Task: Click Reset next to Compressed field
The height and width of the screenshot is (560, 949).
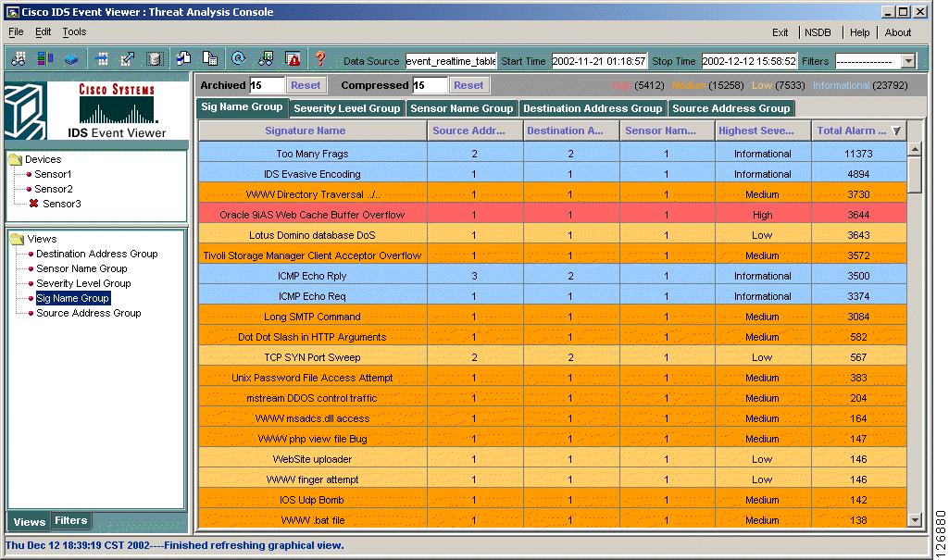Action: [x=468, y=85]
